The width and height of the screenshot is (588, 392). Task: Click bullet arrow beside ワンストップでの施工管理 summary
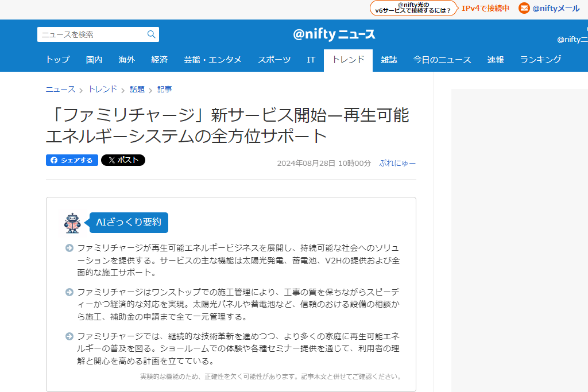click(69, 292)
